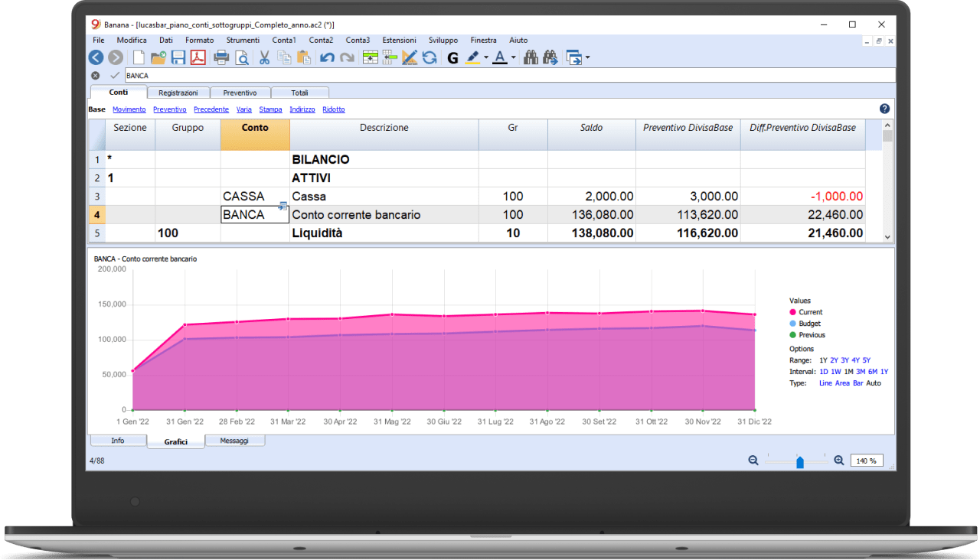
Task: Click the zoom slider handle
Action: coord(800,462)
